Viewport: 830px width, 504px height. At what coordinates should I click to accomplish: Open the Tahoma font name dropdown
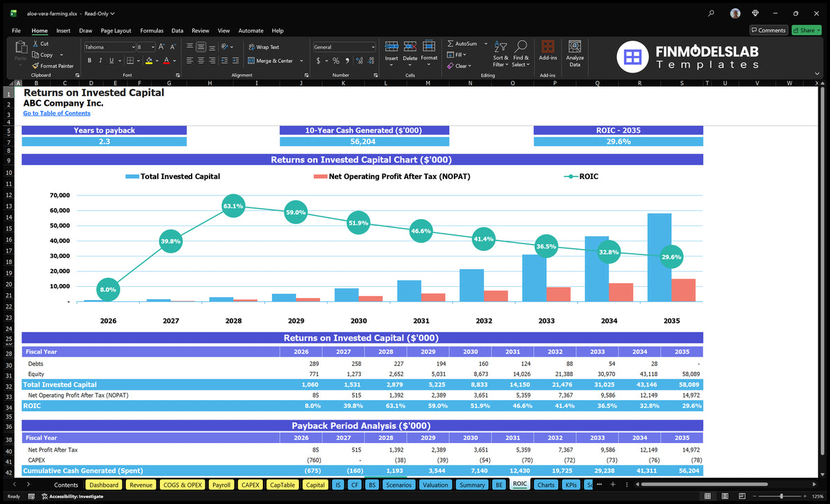[133, 47]
